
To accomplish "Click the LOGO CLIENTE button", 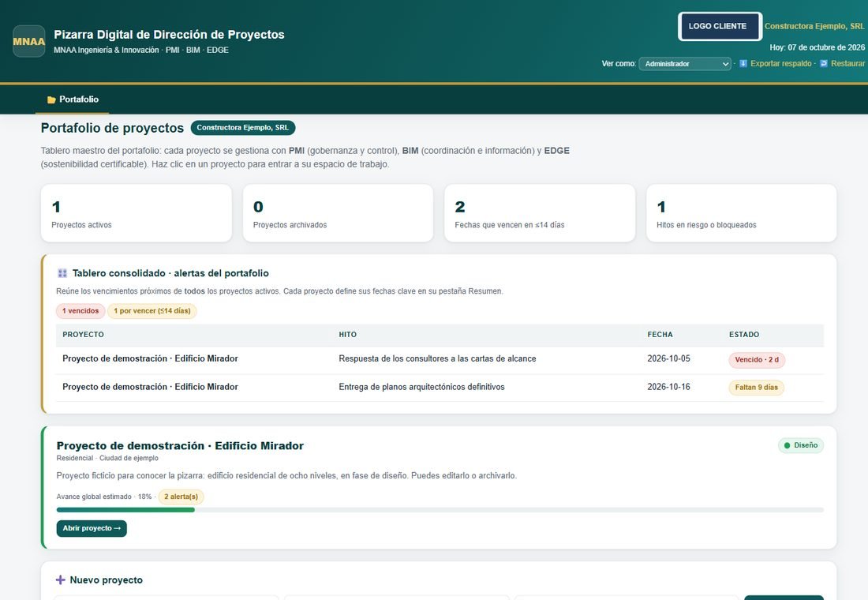I will 720,26.
